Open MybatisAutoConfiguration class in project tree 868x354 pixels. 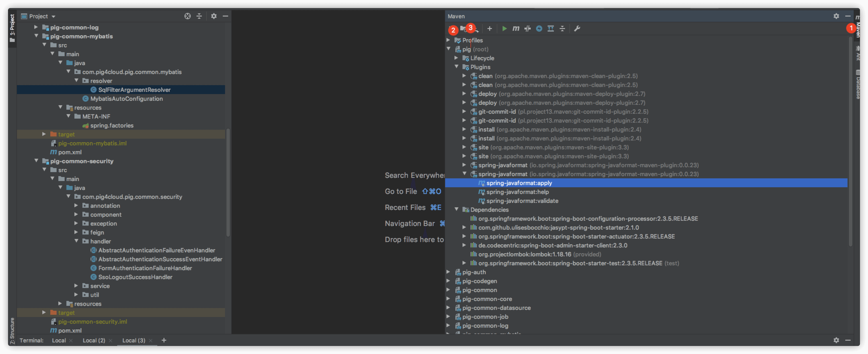click(x=126, y=99)
